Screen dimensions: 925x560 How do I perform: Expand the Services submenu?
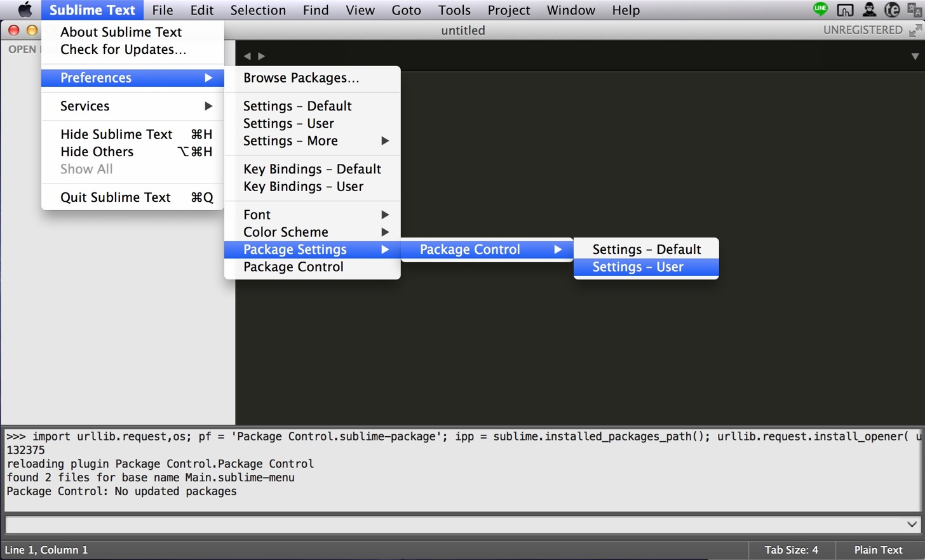(133, 106)
